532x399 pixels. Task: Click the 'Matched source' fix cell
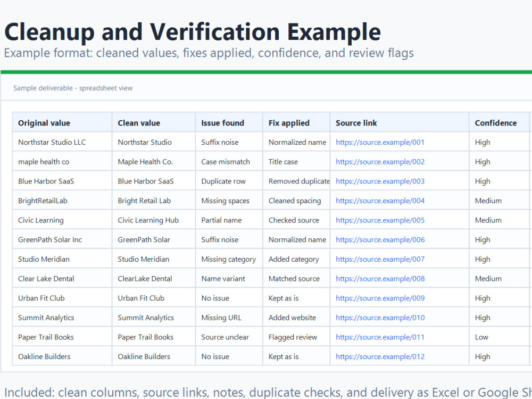click(x=296, y=279)
